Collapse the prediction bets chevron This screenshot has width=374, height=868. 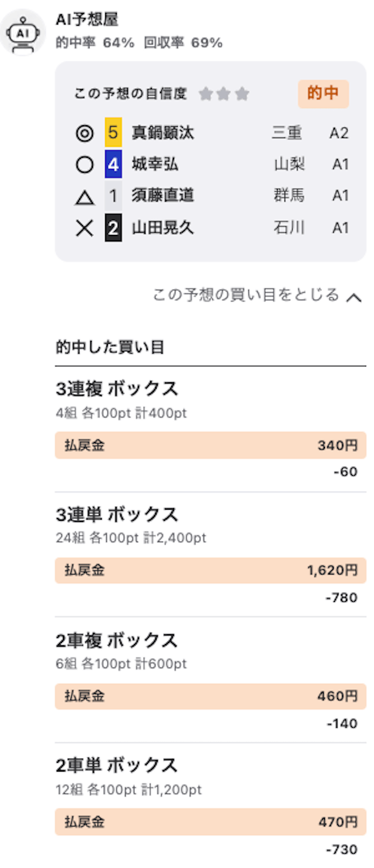click(x=353, y=298)
